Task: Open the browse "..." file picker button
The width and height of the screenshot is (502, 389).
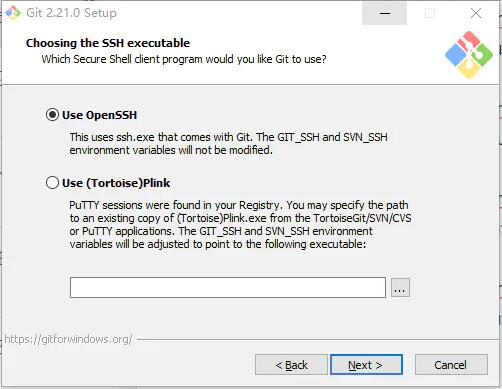Action: pyautogui.click(x=400, y=287)
